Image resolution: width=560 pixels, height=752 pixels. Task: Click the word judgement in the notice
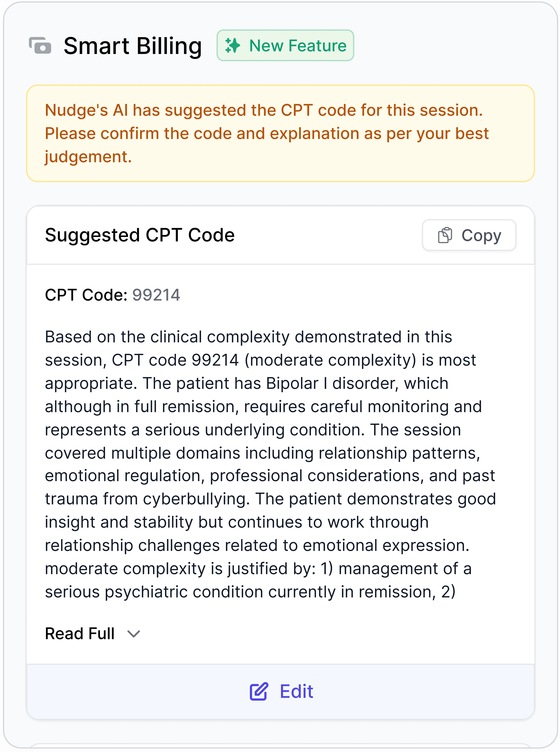(88, 157)
